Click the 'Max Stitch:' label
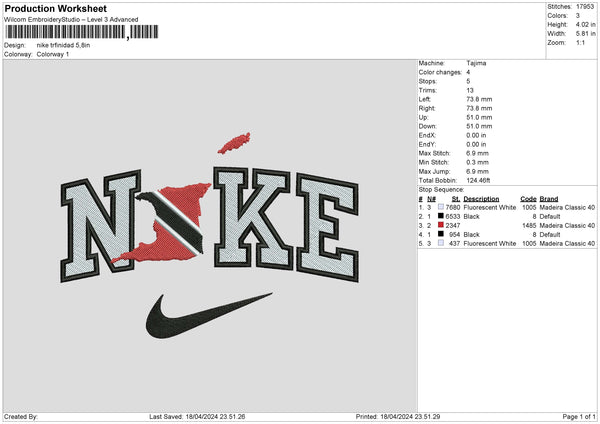This screenshot has width=600, height=424. 434,153
